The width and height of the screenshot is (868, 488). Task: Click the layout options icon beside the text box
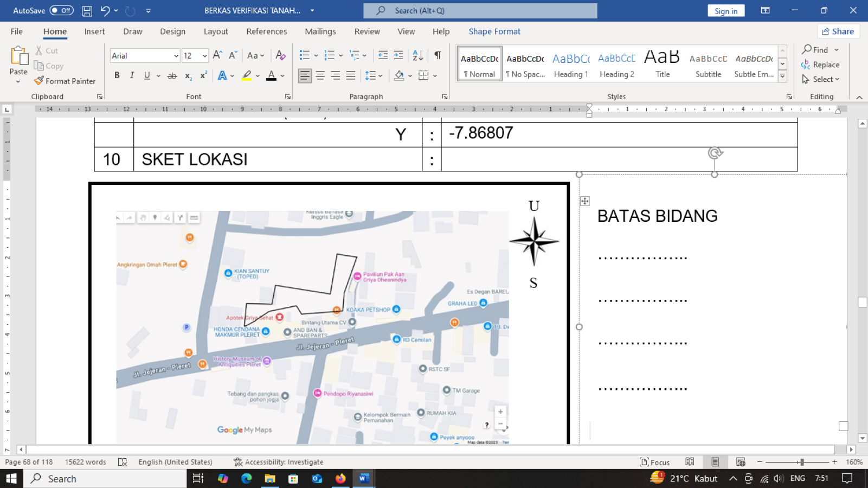pyautogui.click(x=585, y=201)
